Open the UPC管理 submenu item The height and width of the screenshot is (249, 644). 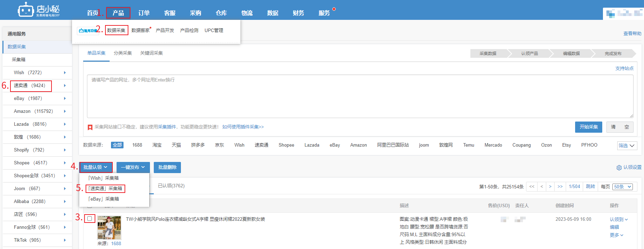coord(214,30)
